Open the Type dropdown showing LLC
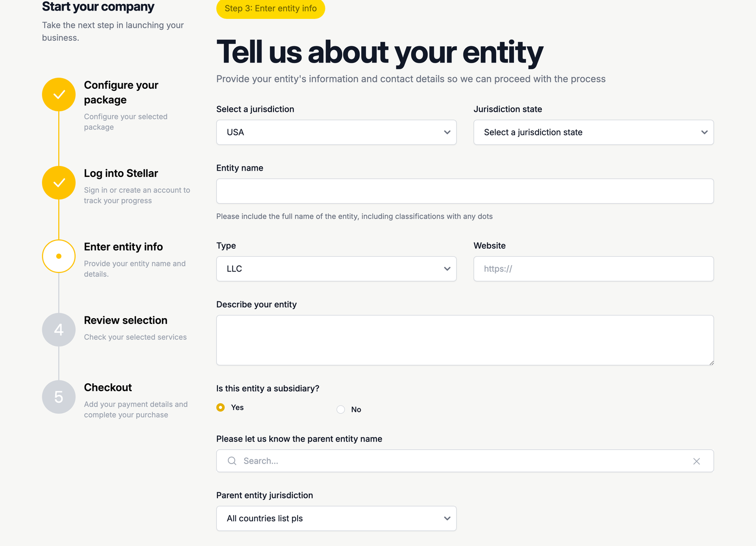The width and height of the screenshot is (756, 546). [337, 269]
